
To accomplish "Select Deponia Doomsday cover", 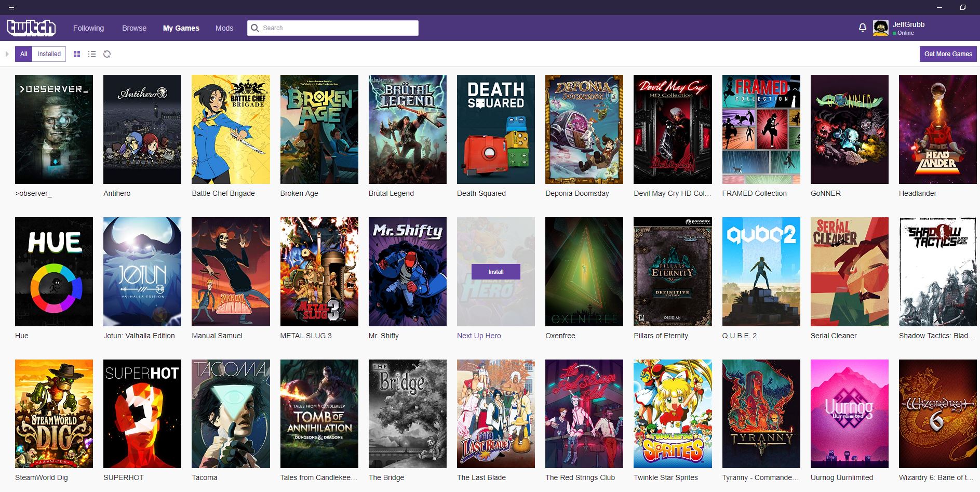I will [584, 129].
